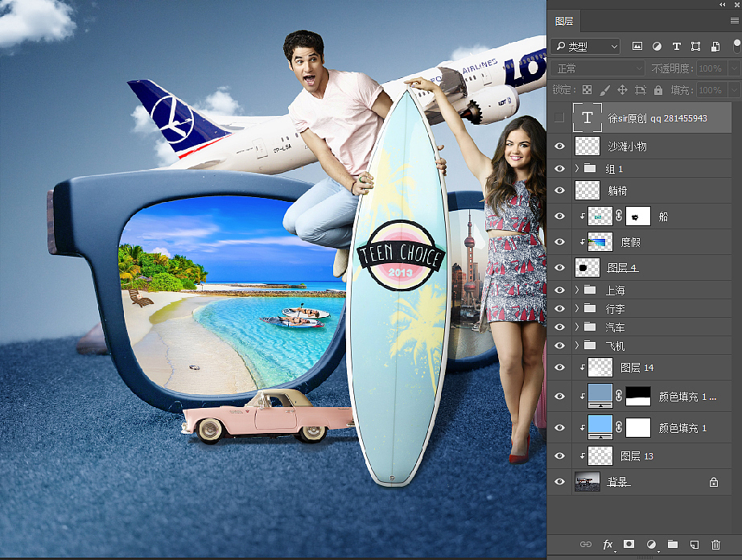The width and height of the screenshot is (742, 560).
Task: Filter layers by type (T) icon
Action: pos(676,47)
